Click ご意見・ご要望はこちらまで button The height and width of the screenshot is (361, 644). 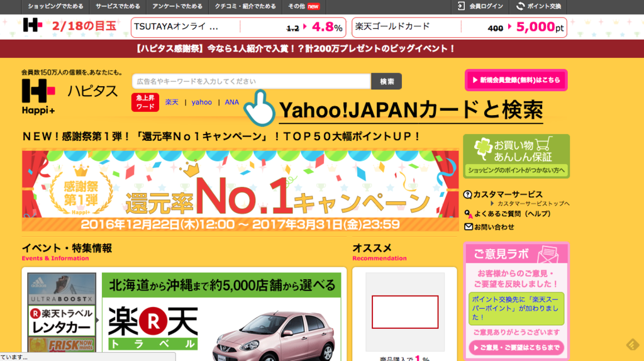click(516, 347)
